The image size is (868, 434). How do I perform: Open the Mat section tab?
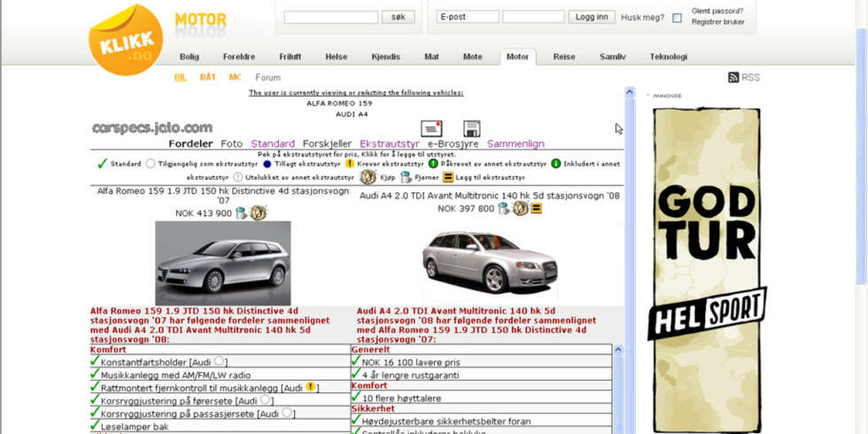coord(432,57)
